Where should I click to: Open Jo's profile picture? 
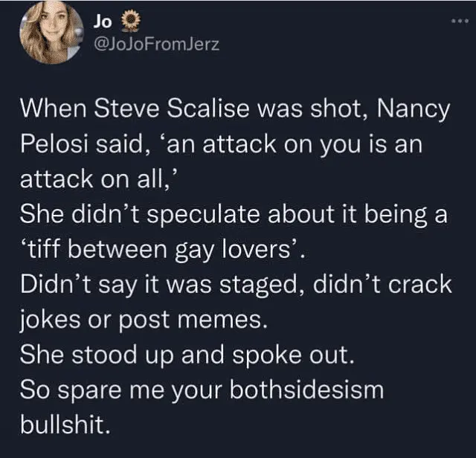pos(52,33)
